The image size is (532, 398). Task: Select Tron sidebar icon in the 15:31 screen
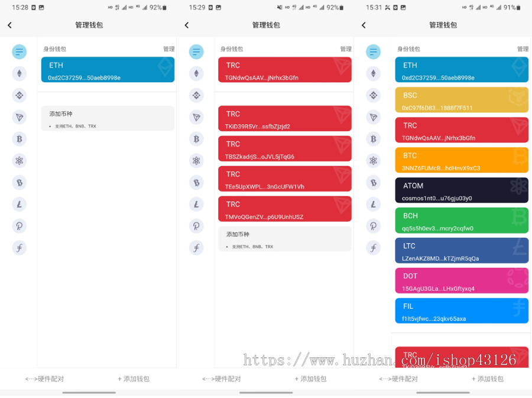point(373,118)
